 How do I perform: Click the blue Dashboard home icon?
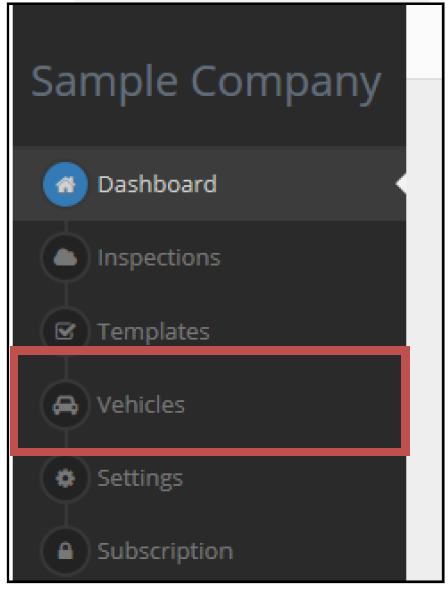(x=65, y=184)
